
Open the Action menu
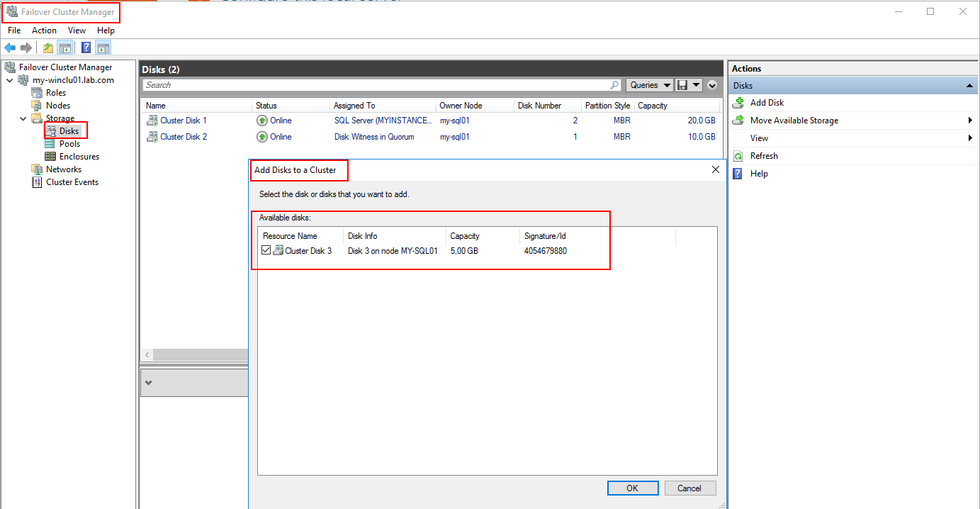(x=44, y=30)
